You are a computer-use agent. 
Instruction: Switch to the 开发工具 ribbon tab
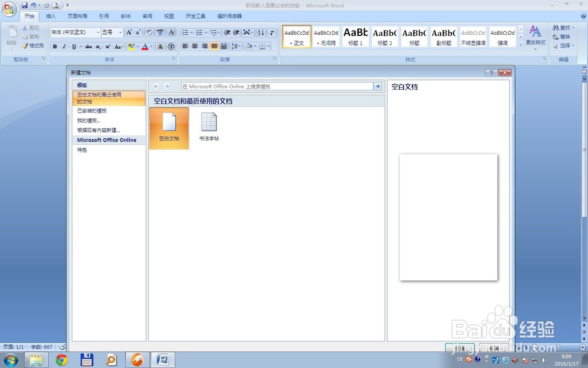point(195,16)
